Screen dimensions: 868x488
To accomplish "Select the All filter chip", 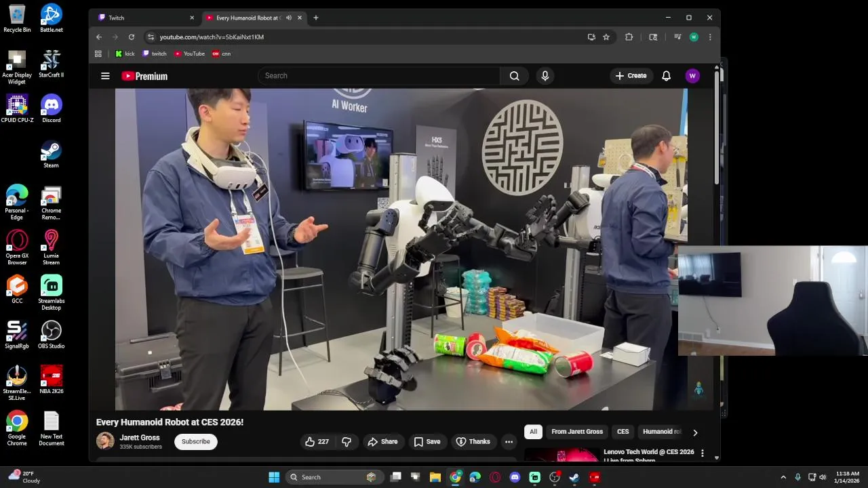I will click(534, 432).
